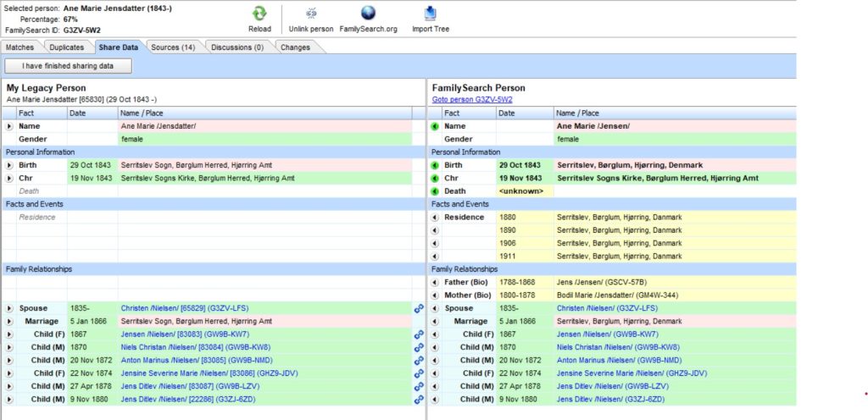Click arrow beside Legacy Marriage row
This screenshot has height=420, width=868.
tap(8, 322)
